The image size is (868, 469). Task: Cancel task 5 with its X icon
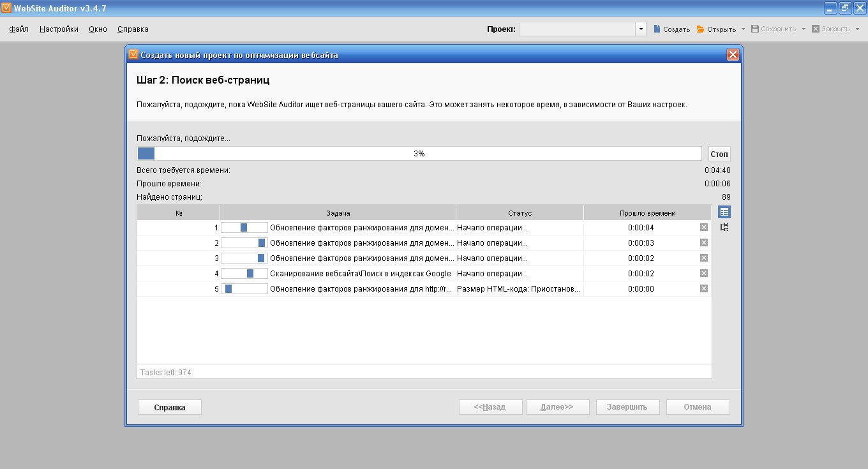(704, 288)
